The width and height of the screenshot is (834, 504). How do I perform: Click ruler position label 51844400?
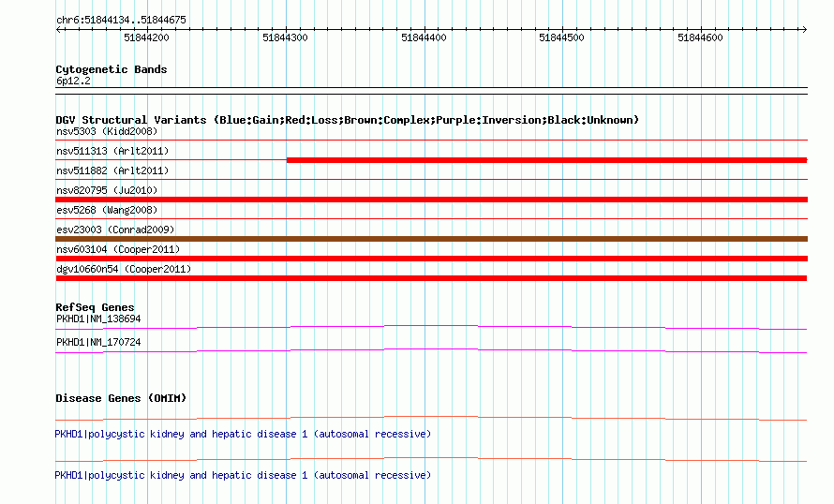point(424,37)
